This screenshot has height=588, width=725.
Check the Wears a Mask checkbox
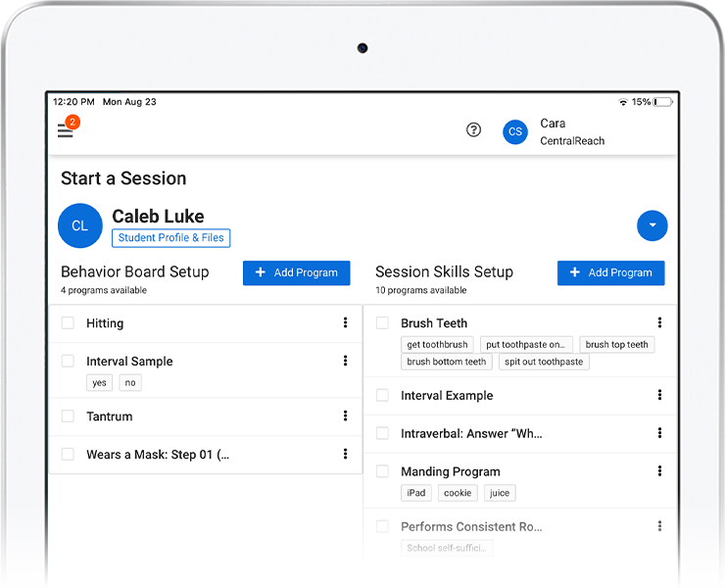pos(68,454)
